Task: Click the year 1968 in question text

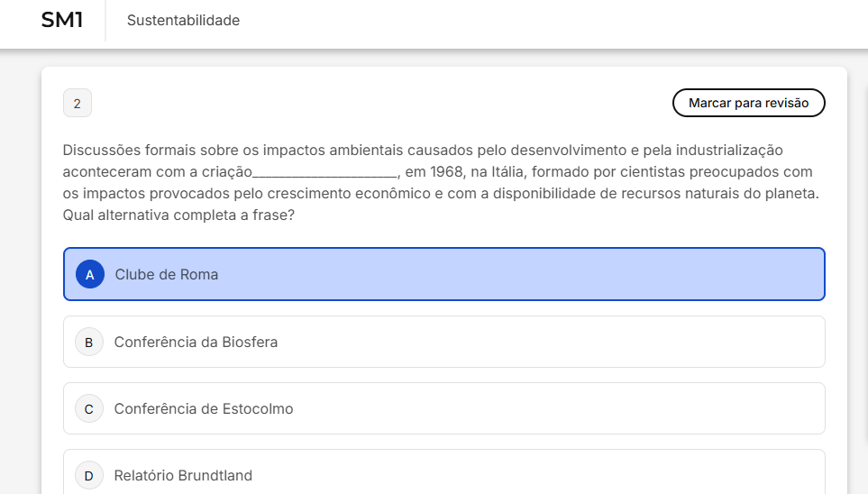Action: (448, 172)
